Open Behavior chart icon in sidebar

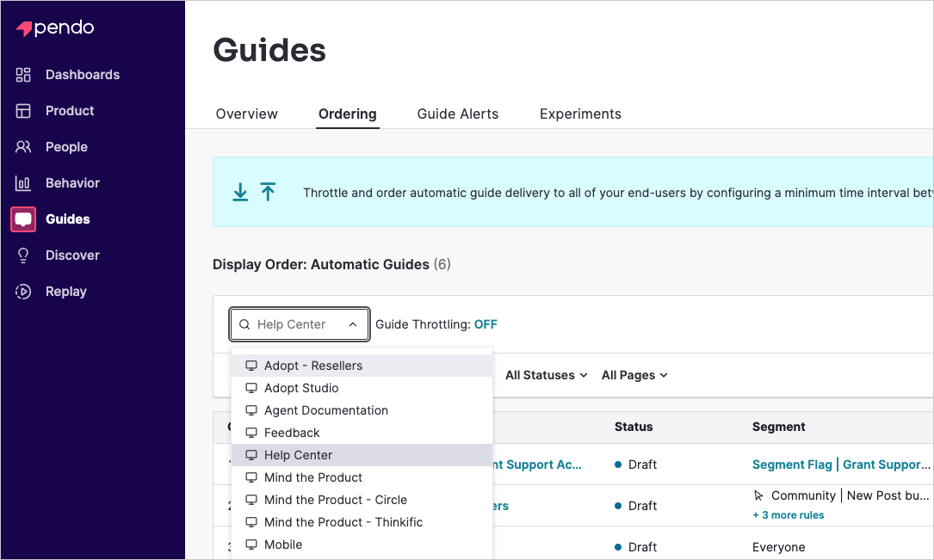click(x=23, y=183)
